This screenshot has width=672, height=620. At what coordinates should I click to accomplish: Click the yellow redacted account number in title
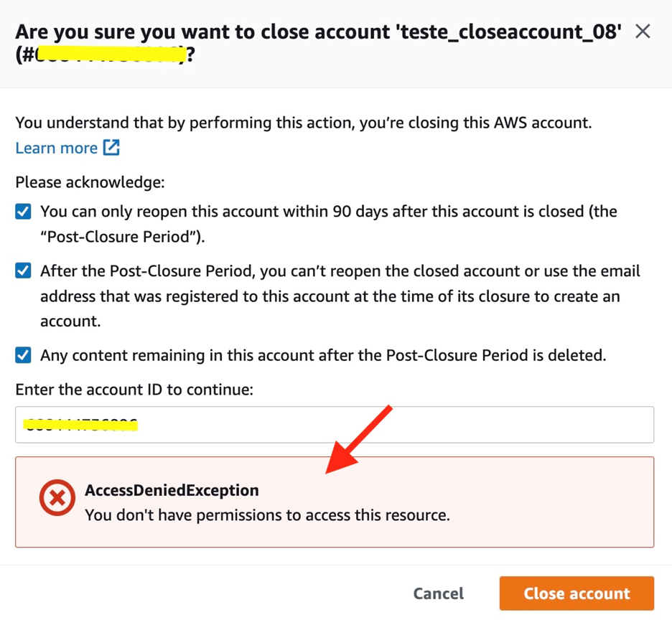click(x=110, y=55)
